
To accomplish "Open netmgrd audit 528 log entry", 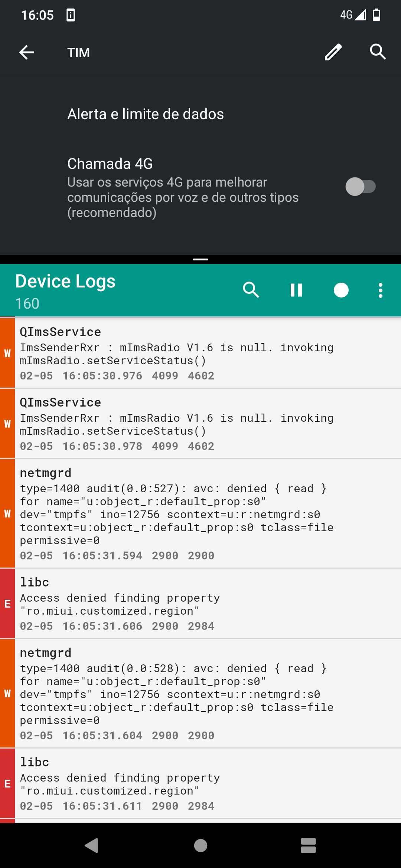I will pos(200,693).
